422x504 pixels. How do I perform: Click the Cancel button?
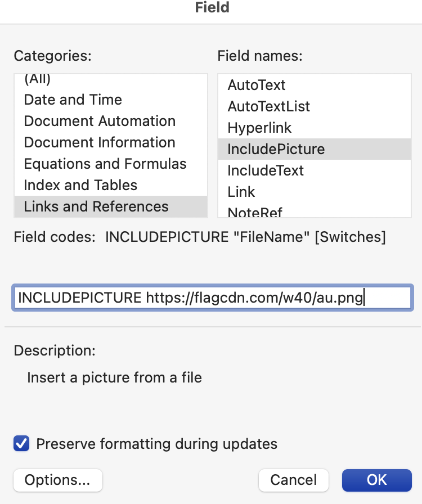[293, 480]
